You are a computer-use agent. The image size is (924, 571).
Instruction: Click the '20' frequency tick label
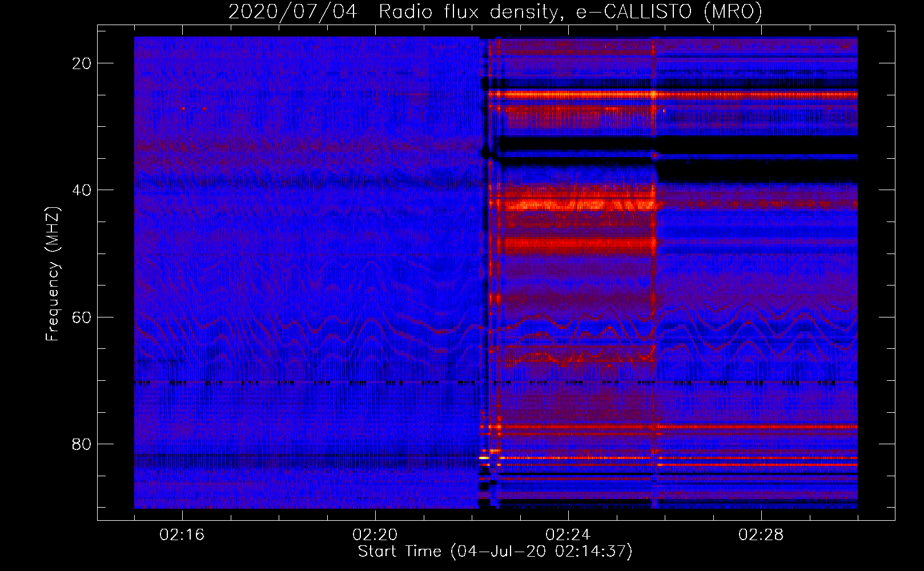(x=82, y=63)
